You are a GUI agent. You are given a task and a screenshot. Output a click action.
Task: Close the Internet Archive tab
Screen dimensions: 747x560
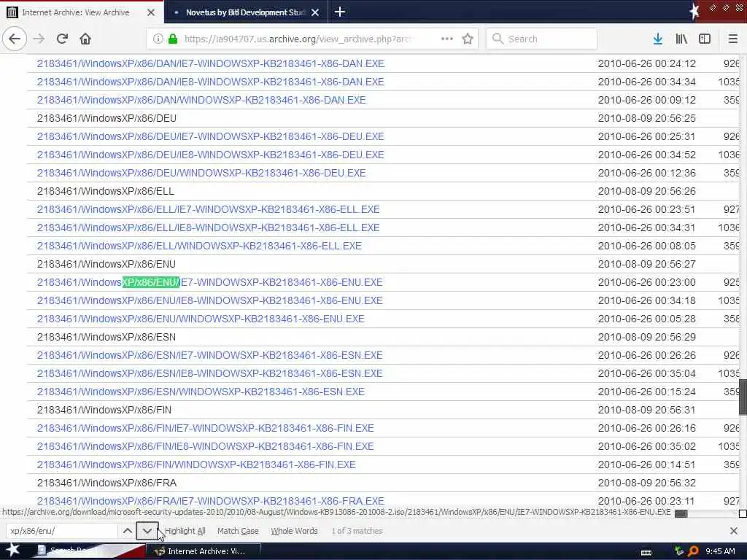(150, 12)
